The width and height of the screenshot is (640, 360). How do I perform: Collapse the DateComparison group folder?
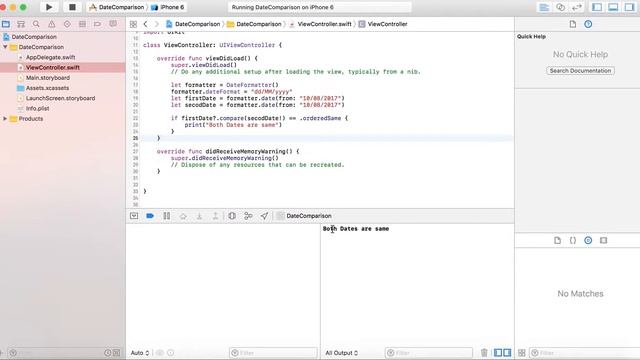pyautogui.click(x=5, y=47)
